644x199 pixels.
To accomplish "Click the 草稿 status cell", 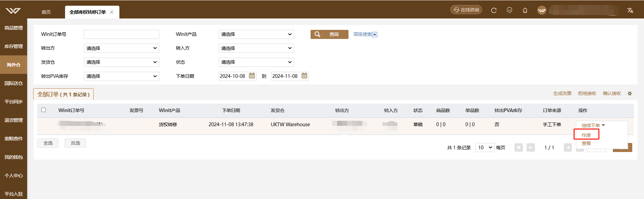I will (x=418, y=125).
